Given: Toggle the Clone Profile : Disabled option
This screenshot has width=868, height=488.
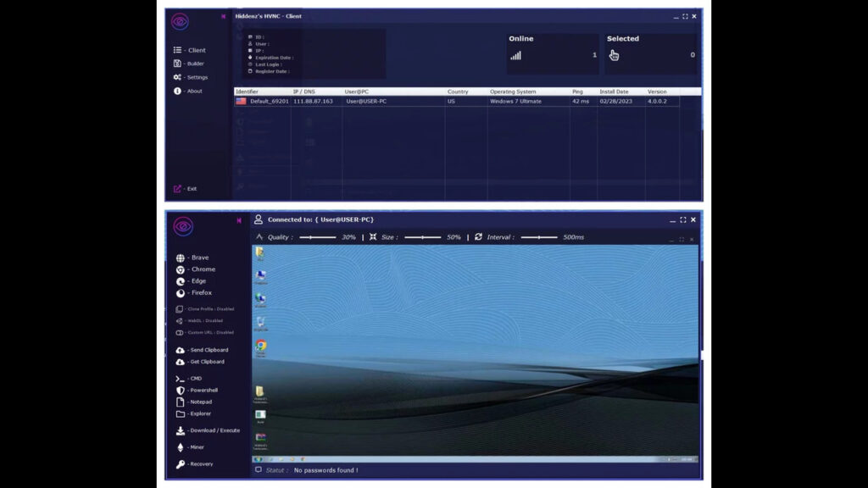Looking at the screenshot, I should (205, 309).
